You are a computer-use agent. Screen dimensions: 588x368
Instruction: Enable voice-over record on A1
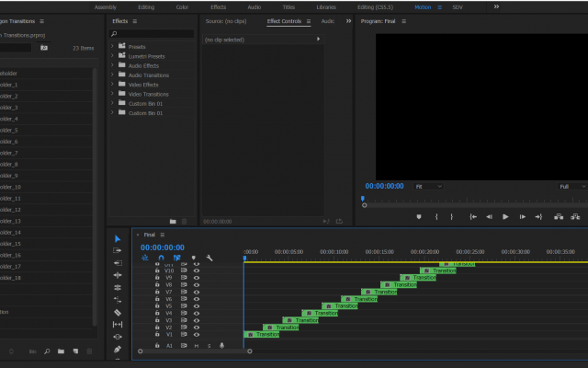point(221,346)
